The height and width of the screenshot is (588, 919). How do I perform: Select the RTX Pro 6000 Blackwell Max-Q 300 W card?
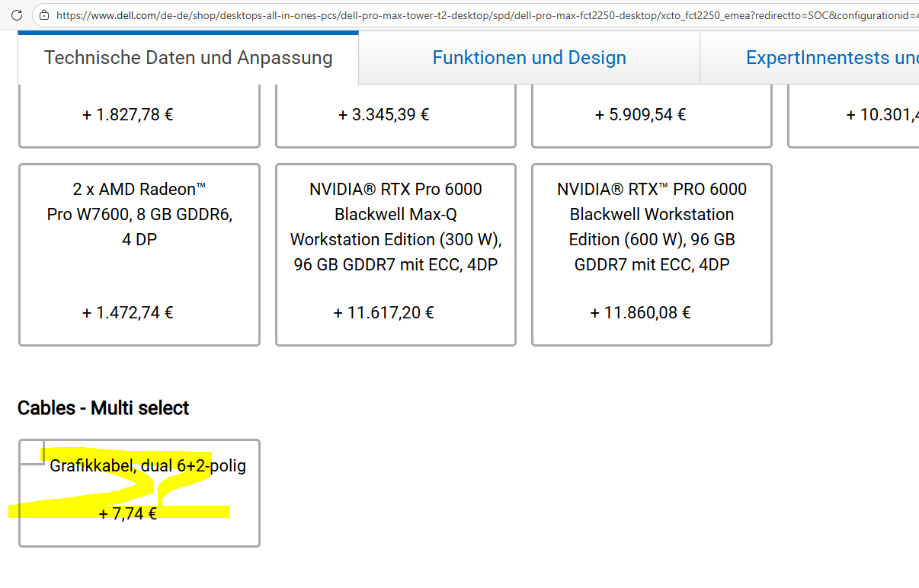click(395, 254)
